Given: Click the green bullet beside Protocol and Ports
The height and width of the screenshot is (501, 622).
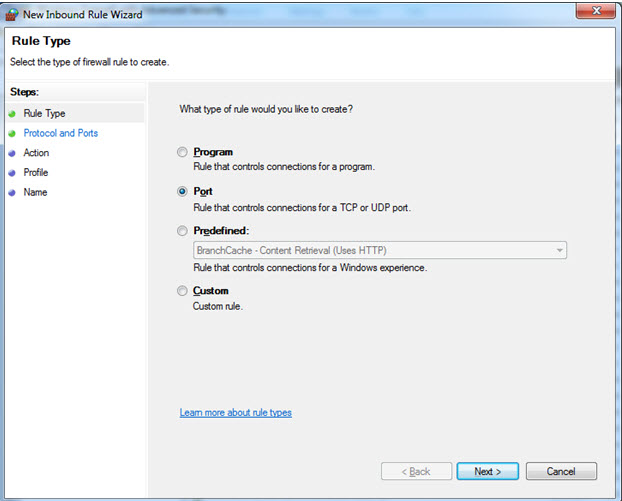Looking at the screenshot, I should pyautogui.click(x=12, y=134).
